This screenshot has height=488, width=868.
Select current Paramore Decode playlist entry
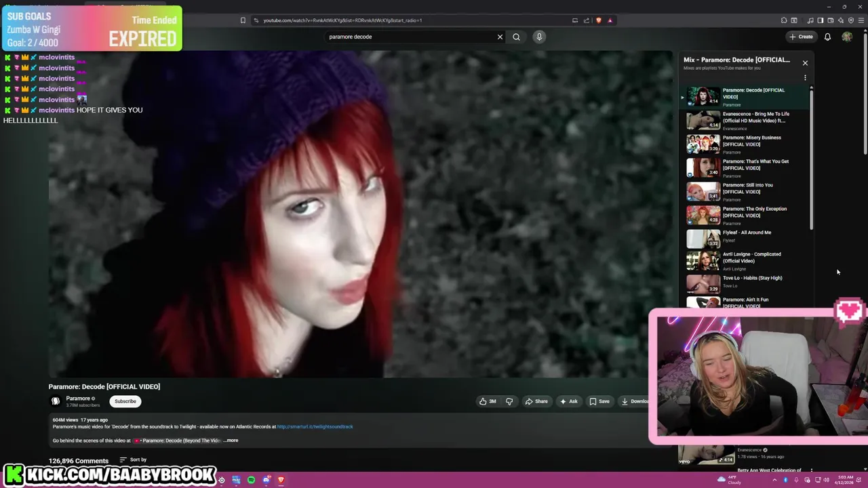(x=745, y=97)
